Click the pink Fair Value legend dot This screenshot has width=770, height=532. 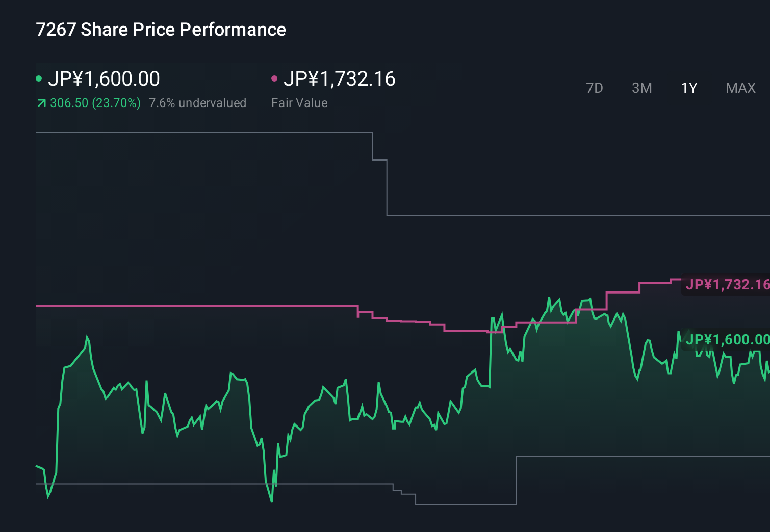click(275, 78)
